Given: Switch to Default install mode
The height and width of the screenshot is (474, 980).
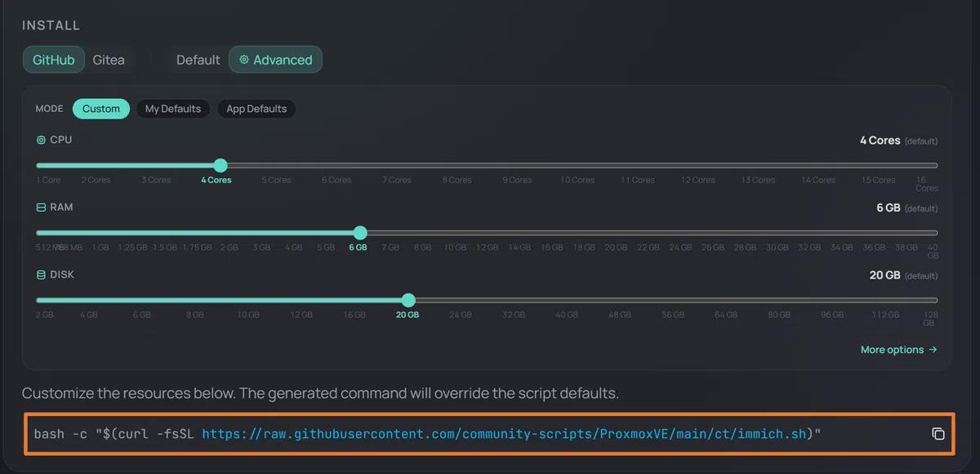Looking at the screenshot, I should tap(198, 60).
